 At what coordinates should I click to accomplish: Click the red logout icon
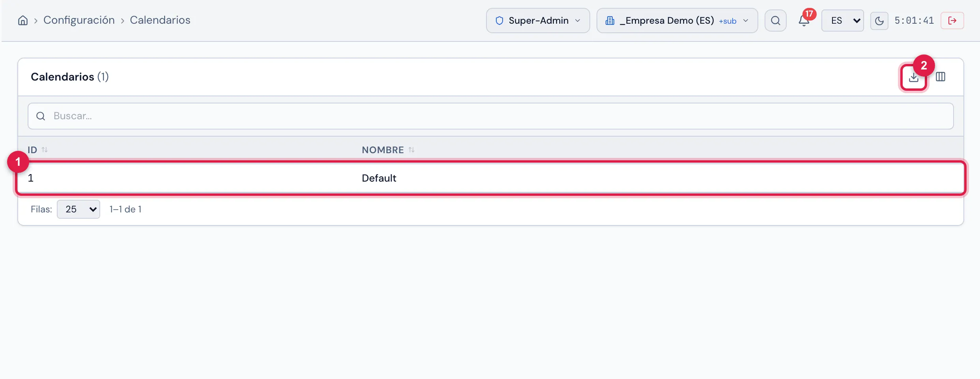tap(952, 21)
